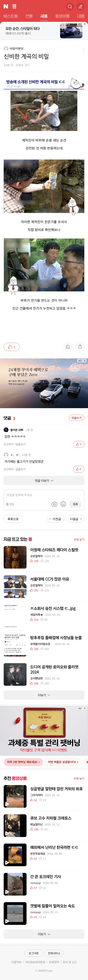Open search with the magnifier icon
The height and width of the screenshot is (980, 88).
(70, 6)
